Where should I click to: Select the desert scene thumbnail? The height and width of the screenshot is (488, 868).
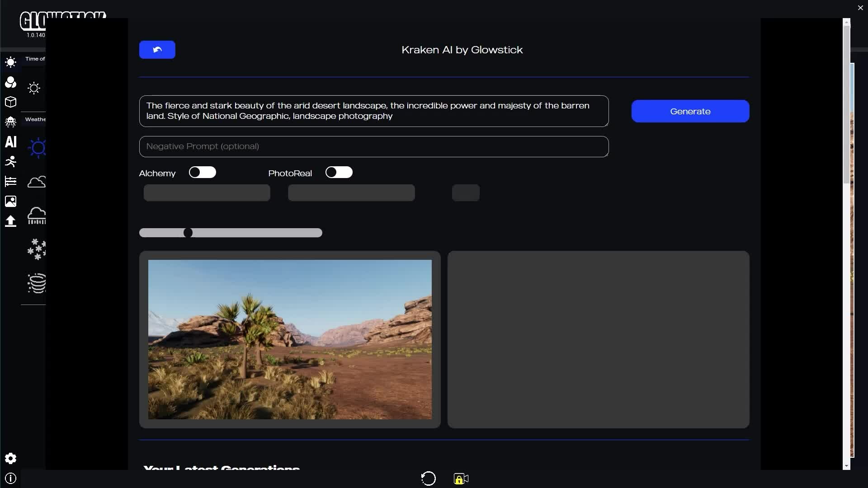pos(290,339)
